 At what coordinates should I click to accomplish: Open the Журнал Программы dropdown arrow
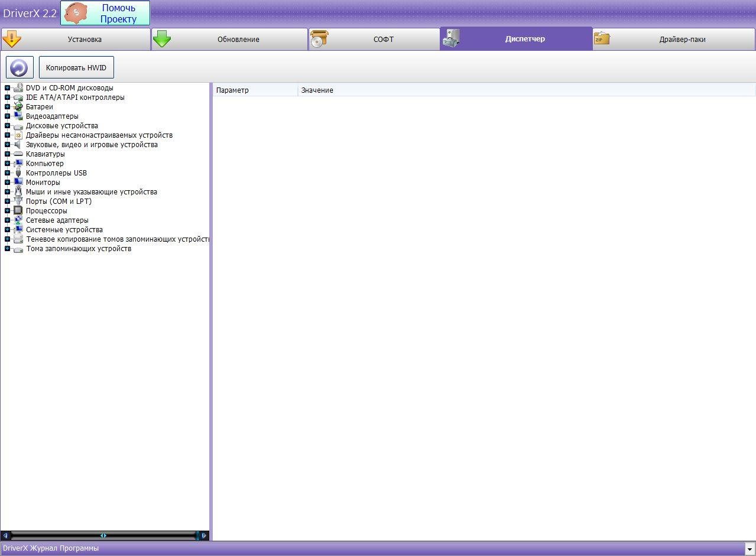point(749,549)
